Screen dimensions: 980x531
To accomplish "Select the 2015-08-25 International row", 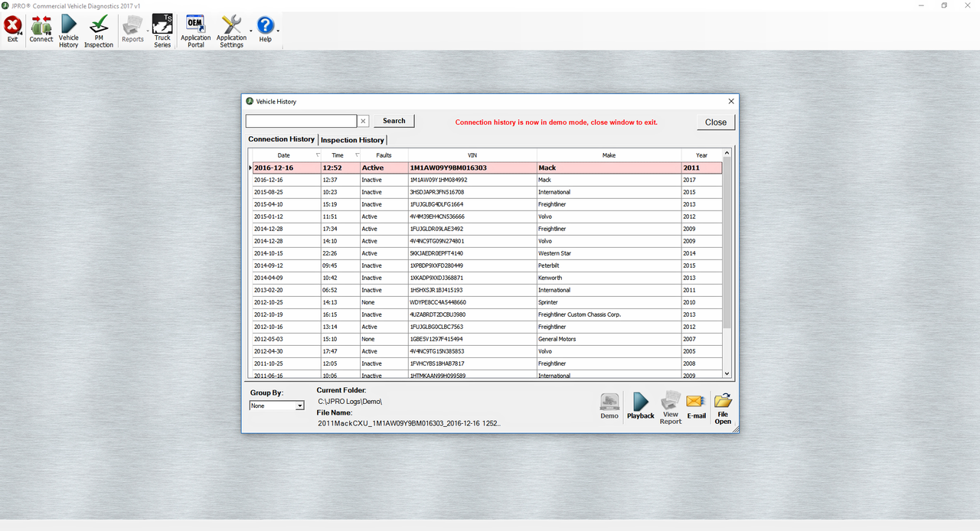I will (486, 192).
